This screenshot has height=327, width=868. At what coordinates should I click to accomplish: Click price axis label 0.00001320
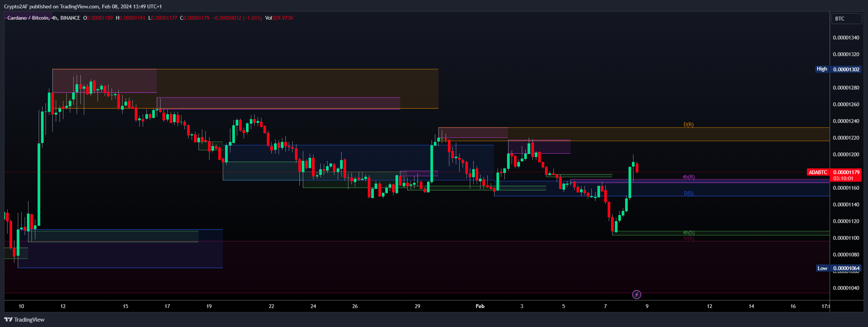click(845, 54)
